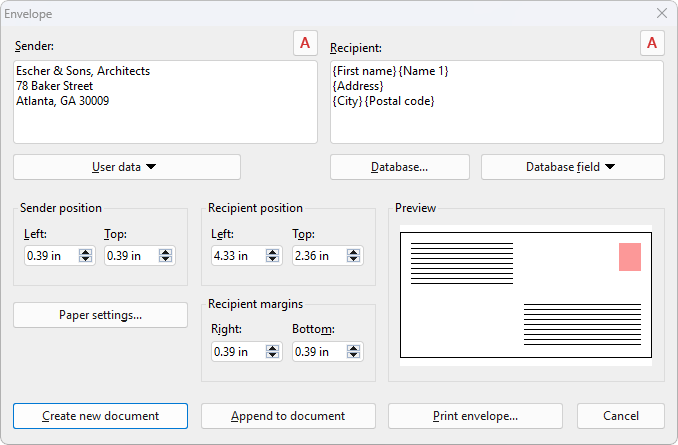678x445 pixels.
Task: Open the Database field dropdown
Action: click(x=572, y=167)
